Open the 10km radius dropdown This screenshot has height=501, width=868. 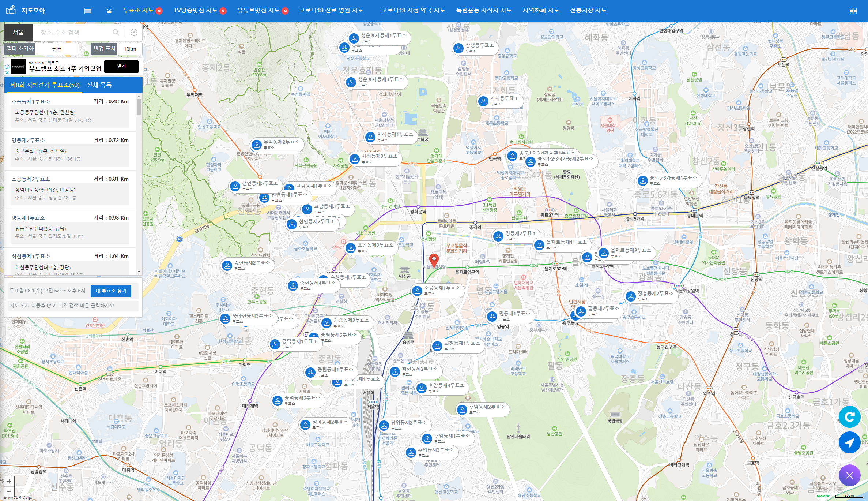point(130,49)
